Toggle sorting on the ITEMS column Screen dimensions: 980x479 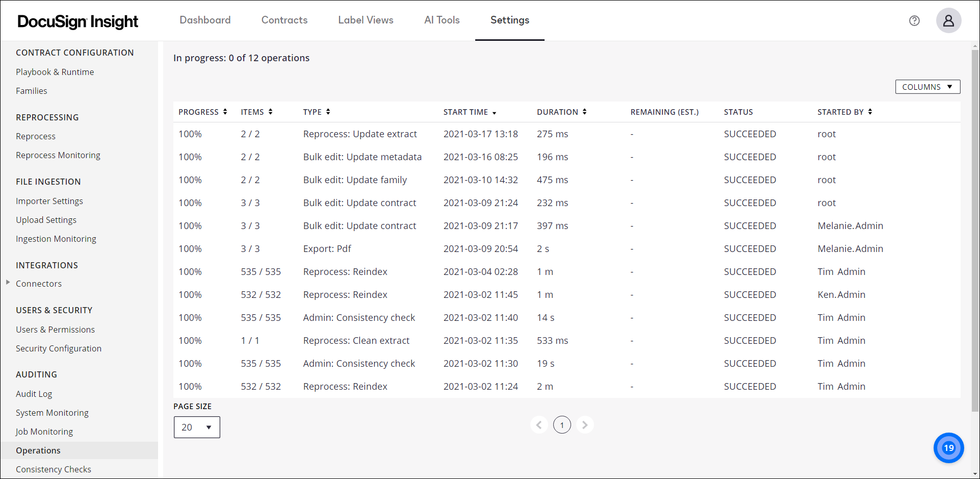(x=270, y=112)
